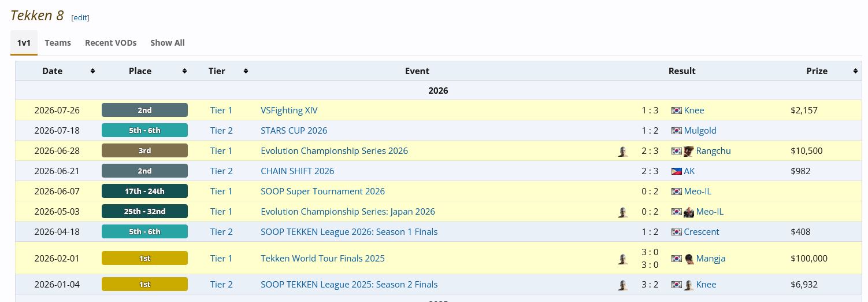
Task: Switch to the Teams tab
Action: pos(58,43)
